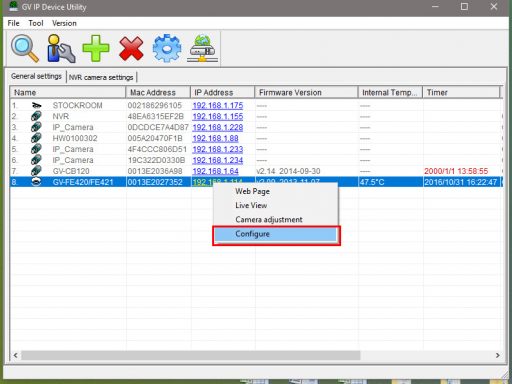Viewport: 512px width, 384px height.
Task: Open the Tool menu
Action: click(x=36, y=23)
